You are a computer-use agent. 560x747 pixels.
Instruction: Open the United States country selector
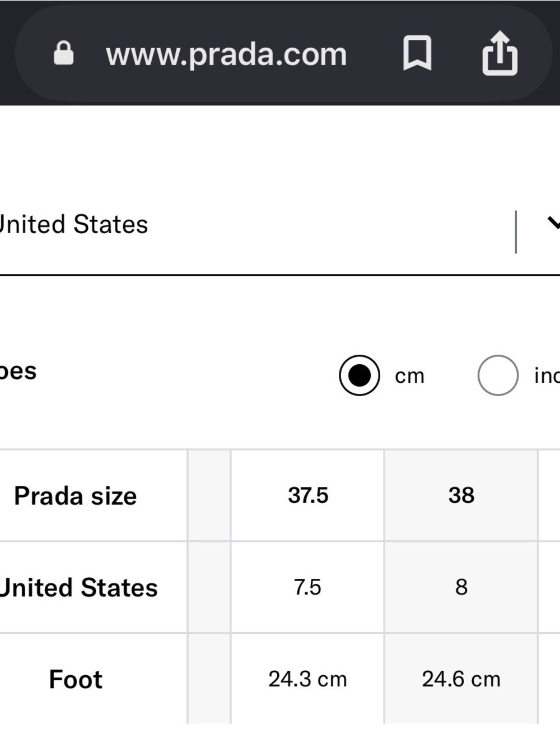coord(280,225)
